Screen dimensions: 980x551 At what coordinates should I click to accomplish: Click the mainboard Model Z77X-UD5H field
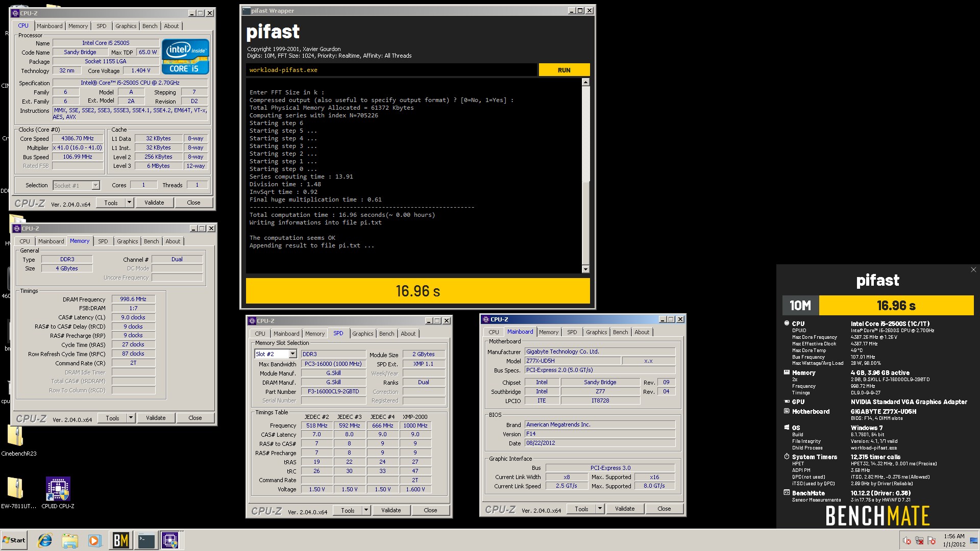(x=573, y=361)
